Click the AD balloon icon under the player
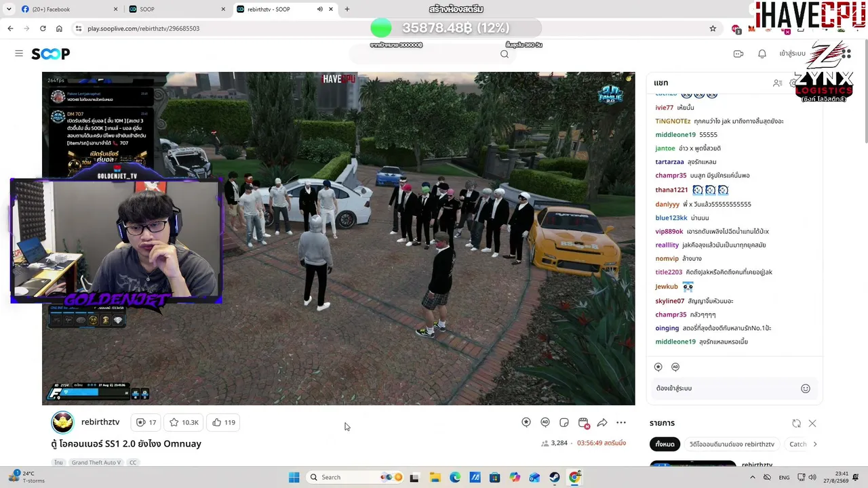This screenshot has height=488, width=868. [x=545, y=422]
